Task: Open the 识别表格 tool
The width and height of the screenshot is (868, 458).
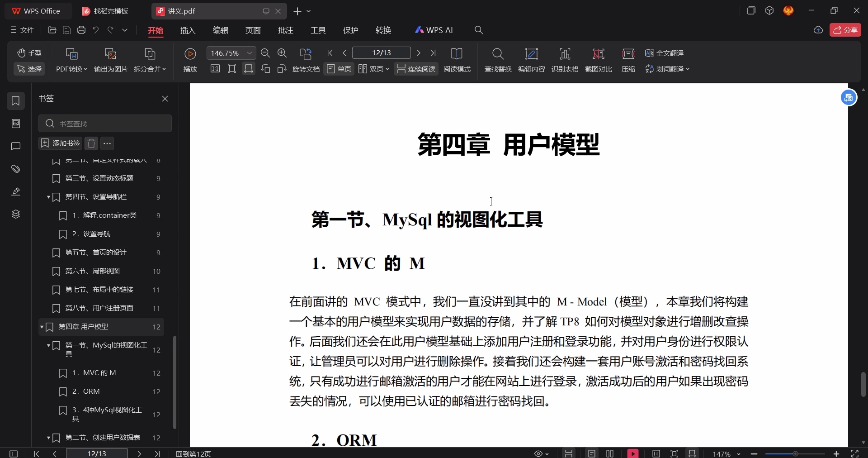Action: tap(566, 60)
